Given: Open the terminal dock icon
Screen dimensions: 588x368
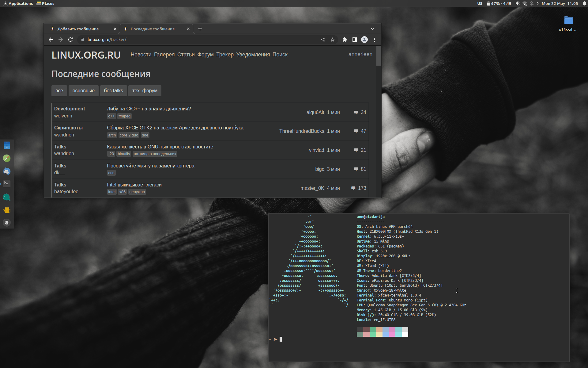Looking at the screenshot, I should [7, 184].
